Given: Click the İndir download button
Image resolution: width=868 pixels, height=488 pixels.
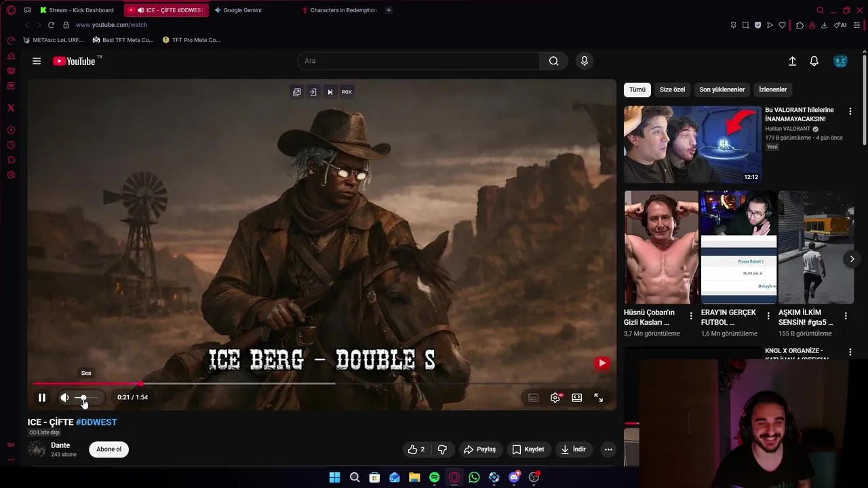Looking at the screenshot, I should 573,449.
